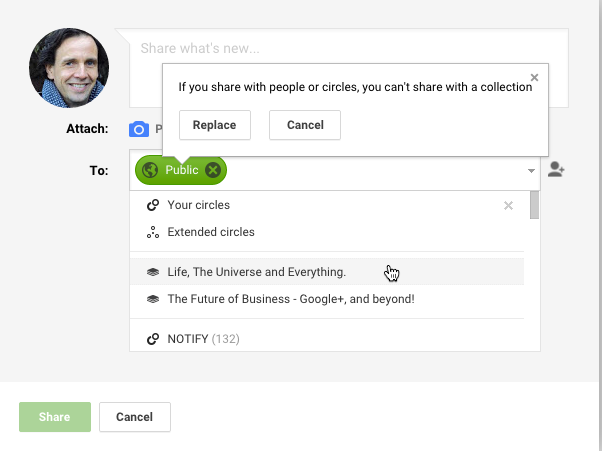Choose Life, The Universe and Everything collection
602x451 pixels.
coord(327,272)
